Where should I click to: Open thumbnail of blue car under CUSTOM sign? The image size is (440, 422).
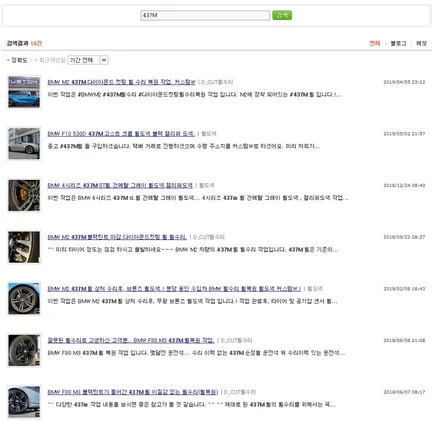click(24, 92)
